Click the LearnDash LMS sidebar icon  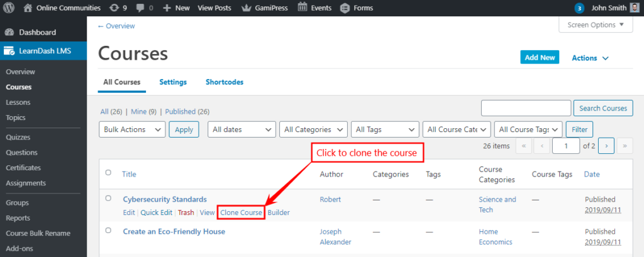[9, 52]
